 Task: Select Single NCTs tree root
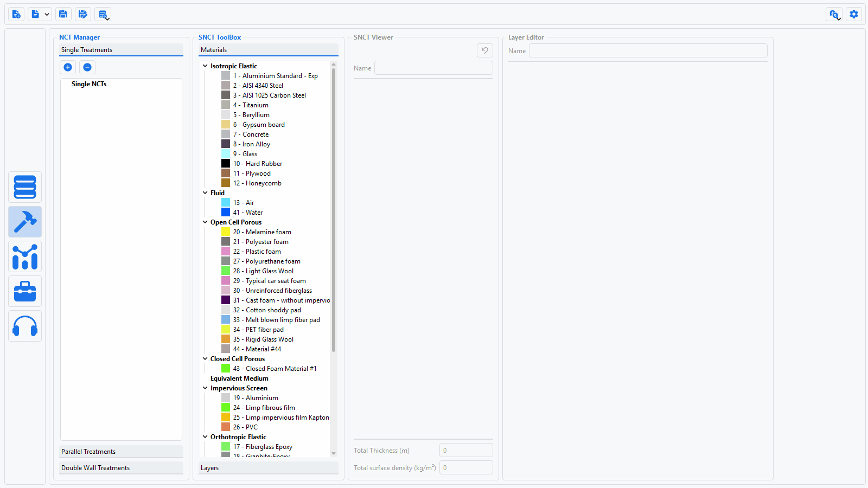[x=89, y=84]
